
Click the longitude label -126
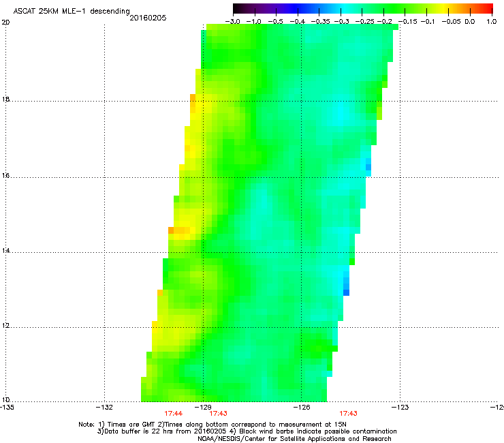[302, 408]
